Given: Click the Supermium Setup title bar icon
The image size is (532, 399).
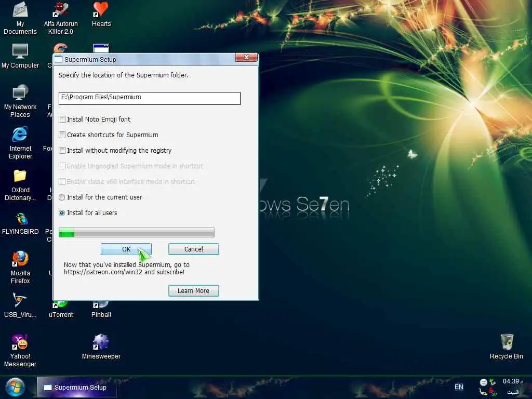Looking at the screenshot, I should pos(58,59).
